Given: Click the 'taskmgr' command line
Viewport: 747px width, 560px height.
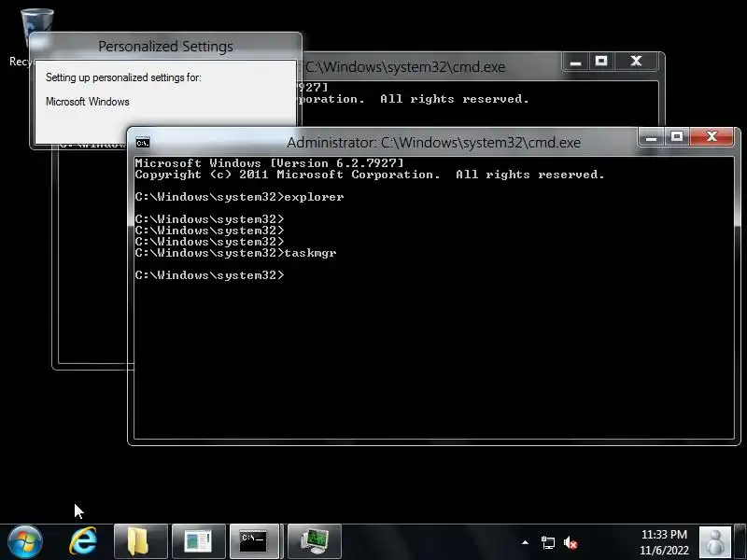Looking at the screenshot, I should click(x=236, y=253).
